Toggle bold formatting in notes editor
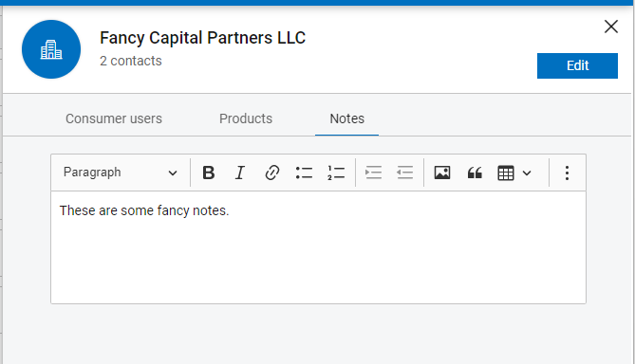The image size is (635, 364). (209, 173)
